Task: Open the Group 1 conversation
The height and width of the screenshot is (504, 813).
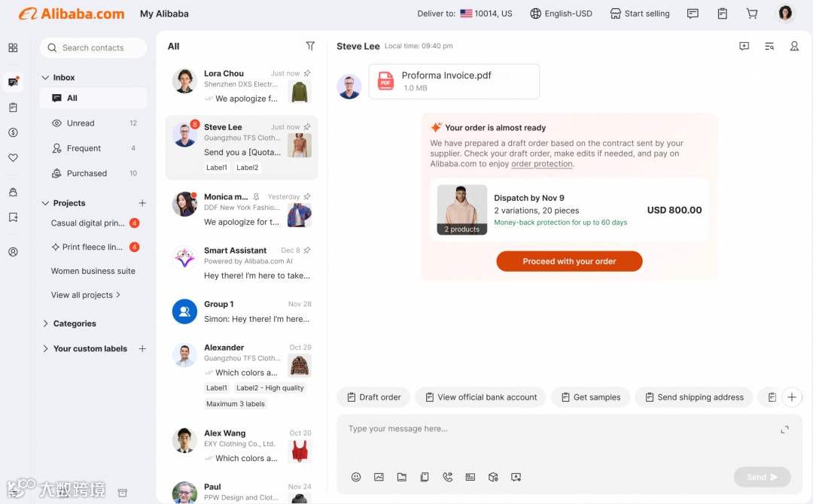Action: click(x=242, y=311)
